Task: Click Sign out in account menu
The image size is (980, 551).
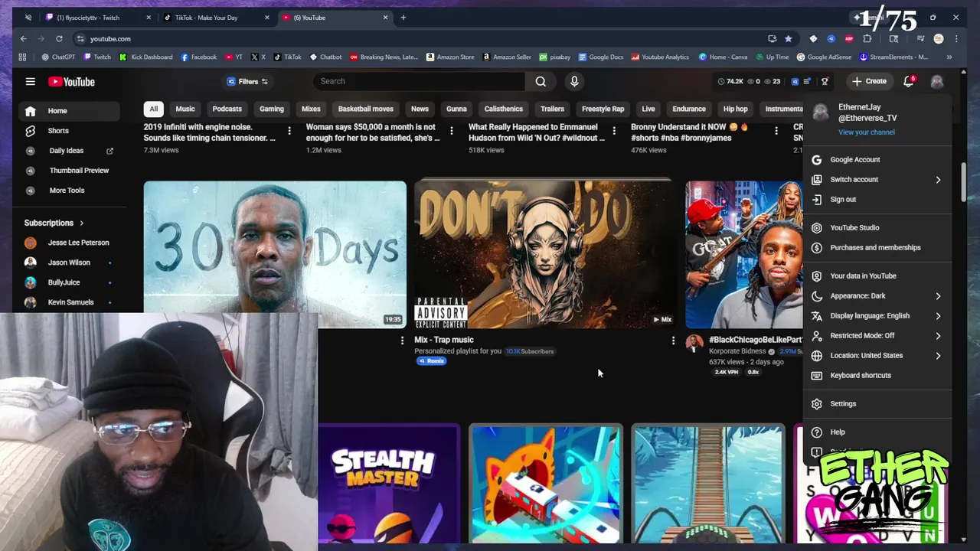Action: (x=877, y=200)
